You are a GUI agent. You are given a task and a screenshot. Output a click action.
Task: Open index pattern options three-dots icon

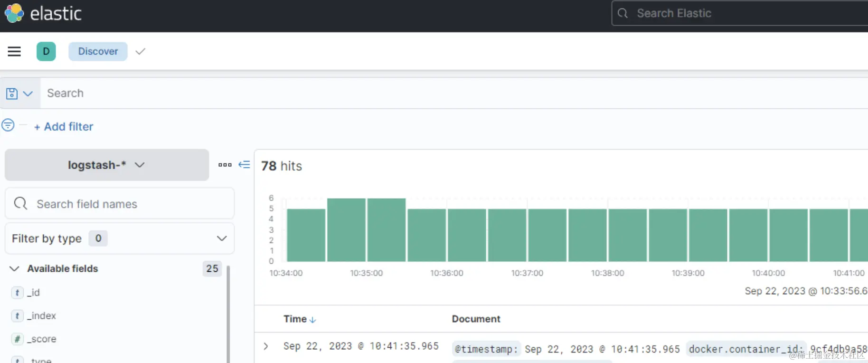(x=225, y=165)
